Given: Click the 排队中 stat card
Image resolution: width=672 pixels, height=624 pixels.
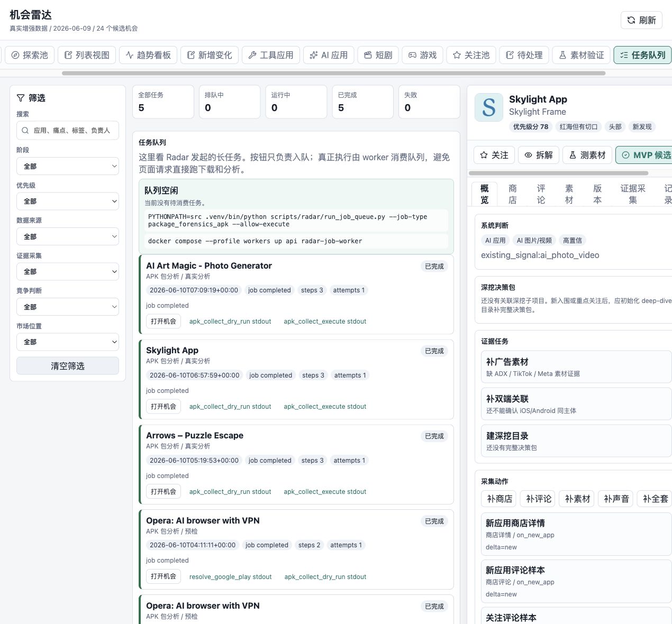Looking at the screenshot, I should point(230,102).
